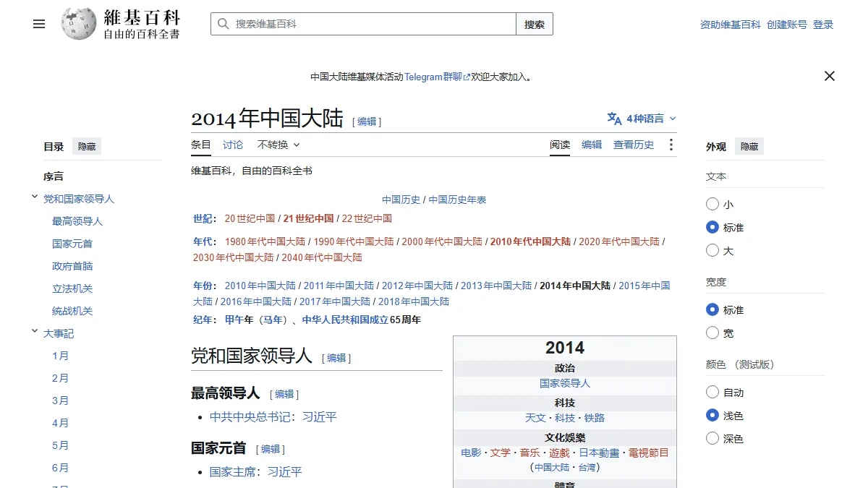Select the 大 text size option
Screen dimensions: 868x488
point(712,250)
